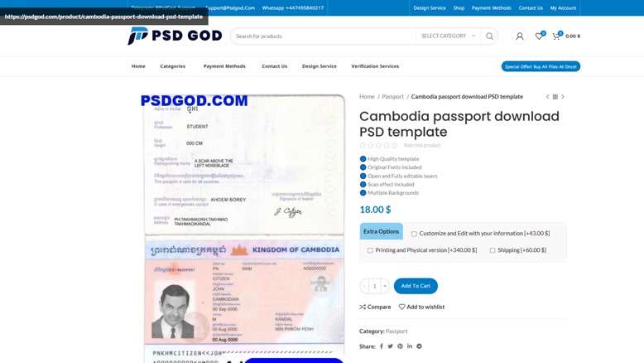644x363 pixels.
Task: Click the Add To Cart button
Action: (416, 286)
